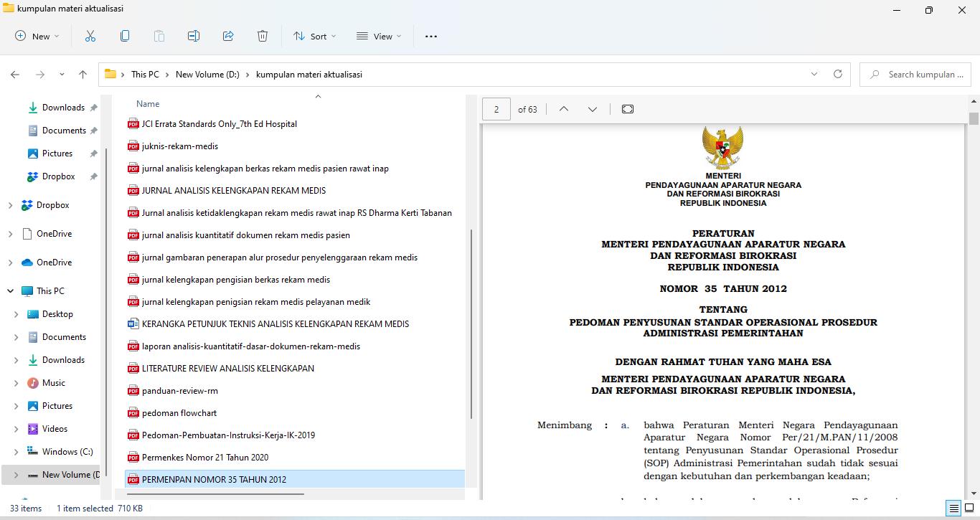This screenshot has width=980, height=520.
Task: Click the file list horizontal scrollbar
Action: tap(215, 494)
